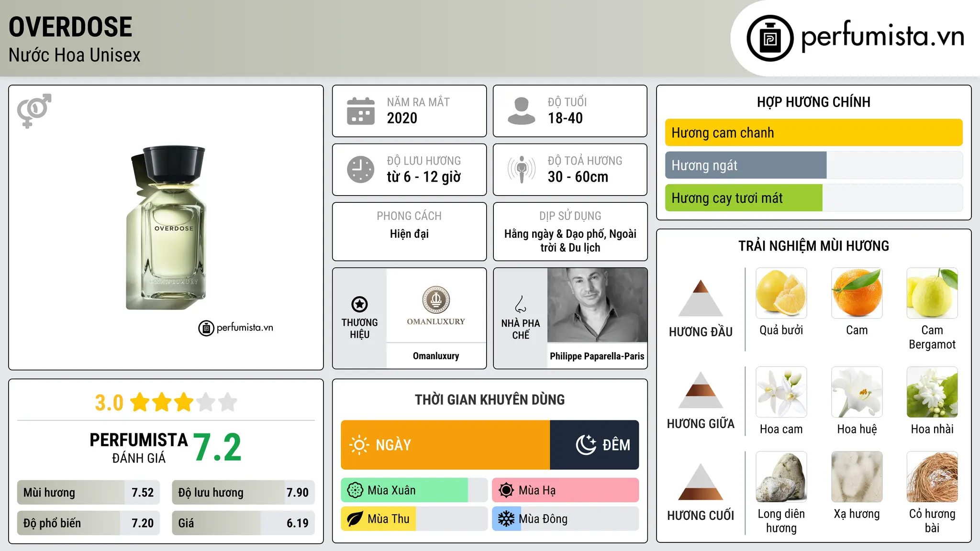Click the perfumista.vn site name

[x=882, y=36]
